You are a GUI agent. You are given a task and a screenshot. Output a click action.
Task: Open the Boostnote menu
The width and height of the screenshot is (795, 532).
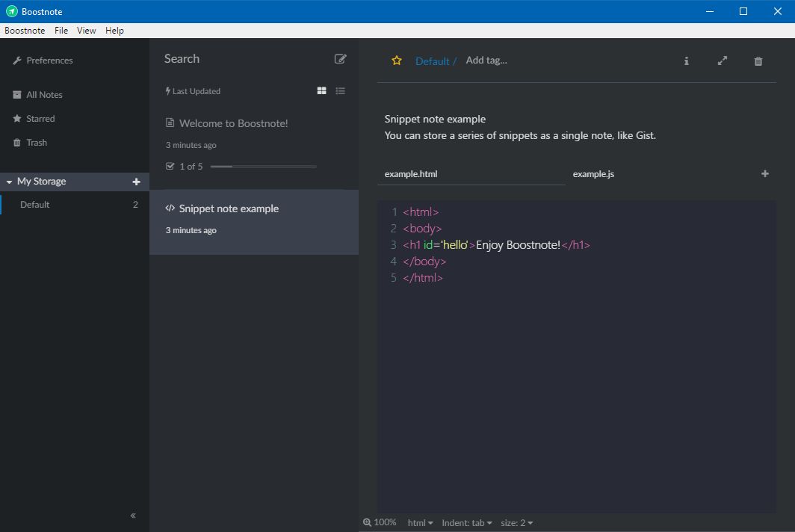tap(25, 31)
